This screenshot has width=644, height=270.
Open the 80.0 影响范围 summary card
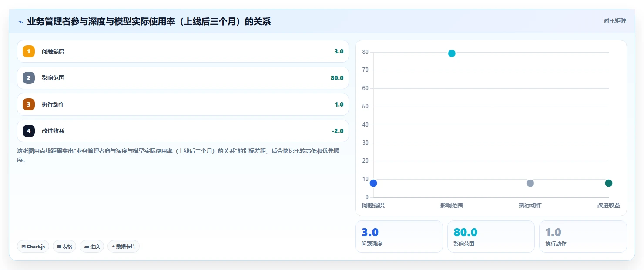[491, 237]
